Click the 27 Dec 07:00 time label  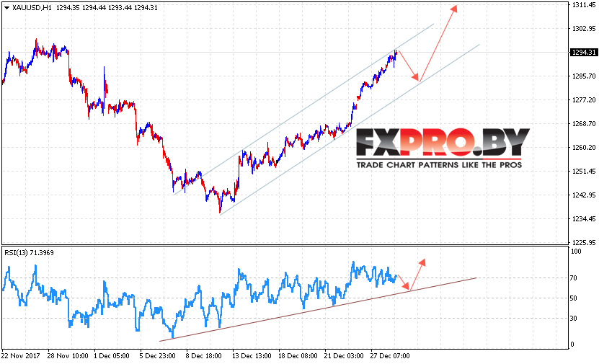pos(390,356)
